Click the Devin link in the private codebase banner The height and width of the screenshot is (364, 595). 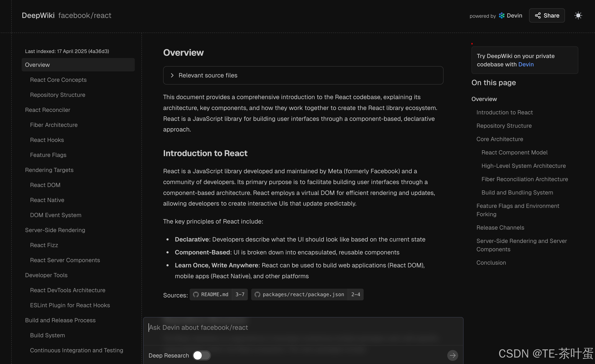pyautogui.click(x=526, y=64)
